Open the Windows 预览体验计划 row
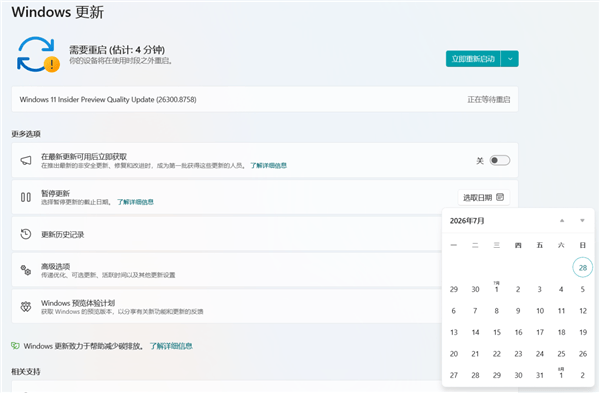Screen dimensions: 600x393 227,307
